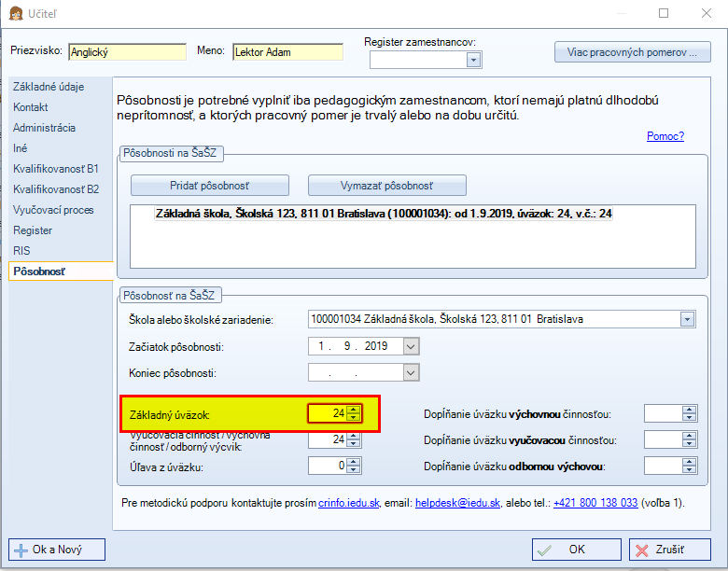Close the Učiteľ window
The height and width of the screenshot is (571, 728).
click(x=707, y=13)
